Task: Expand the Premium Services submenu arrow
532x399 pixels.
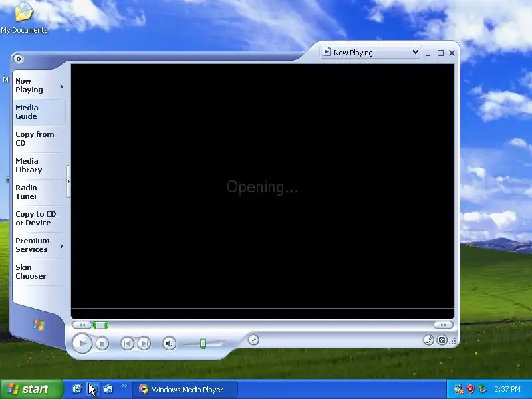Action: click(x=62, y=246)
